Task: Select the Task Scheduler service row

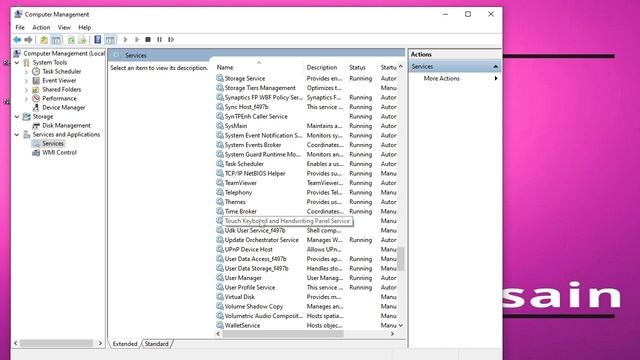Action: tap(306, 164)
